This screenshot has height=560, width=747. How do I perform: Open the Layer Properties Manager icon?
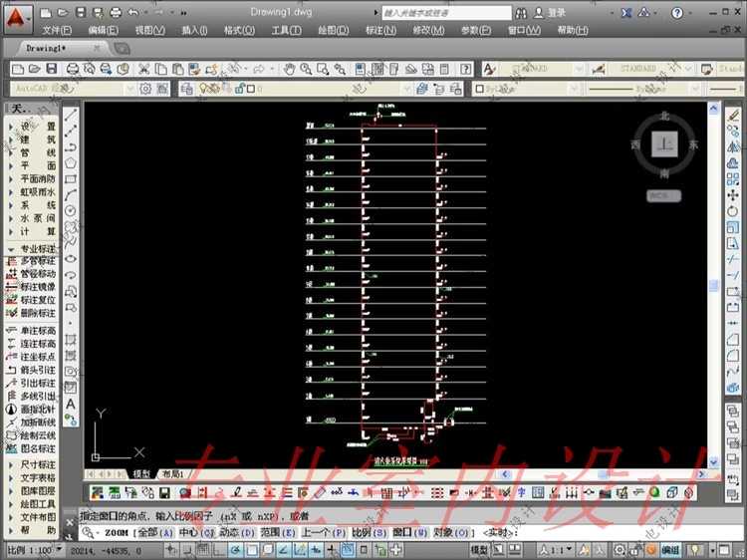pos(187,89)
